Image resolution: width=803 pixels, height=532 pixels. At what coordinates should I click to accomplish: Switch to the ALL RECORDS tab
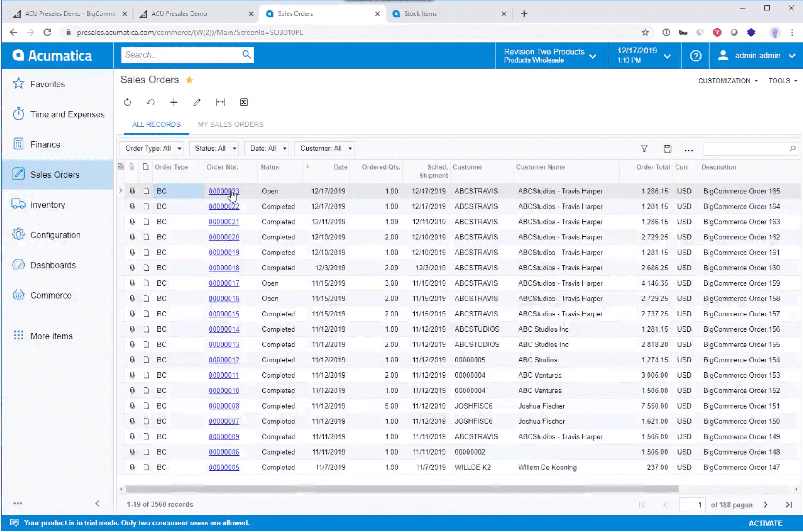[x=156, y=124]
